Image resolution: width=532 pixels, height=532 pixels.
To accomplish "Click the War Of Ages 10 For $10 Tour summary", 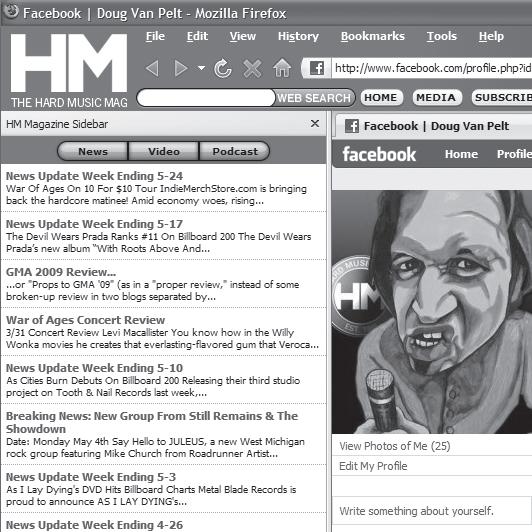I will 156,194.
